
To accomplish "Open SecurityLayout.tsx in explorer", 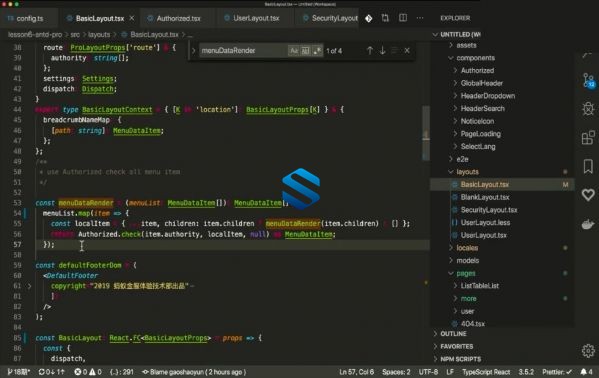I will click(489, 210).
